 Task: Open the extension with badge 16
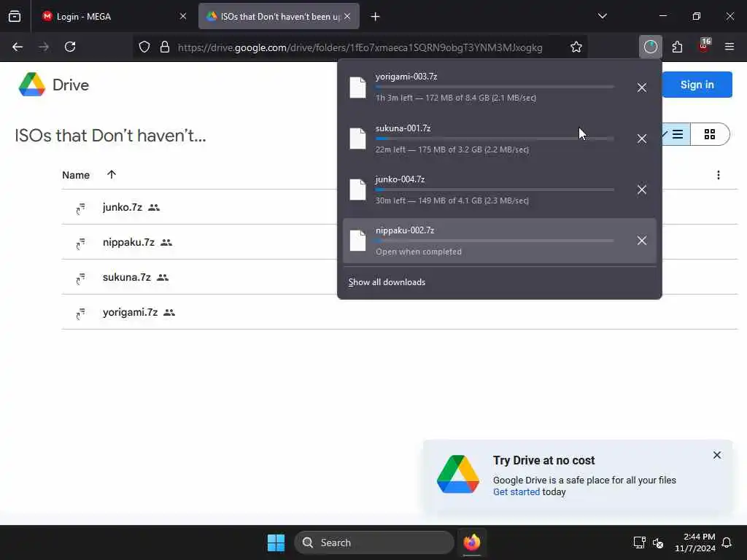point(704,46)
